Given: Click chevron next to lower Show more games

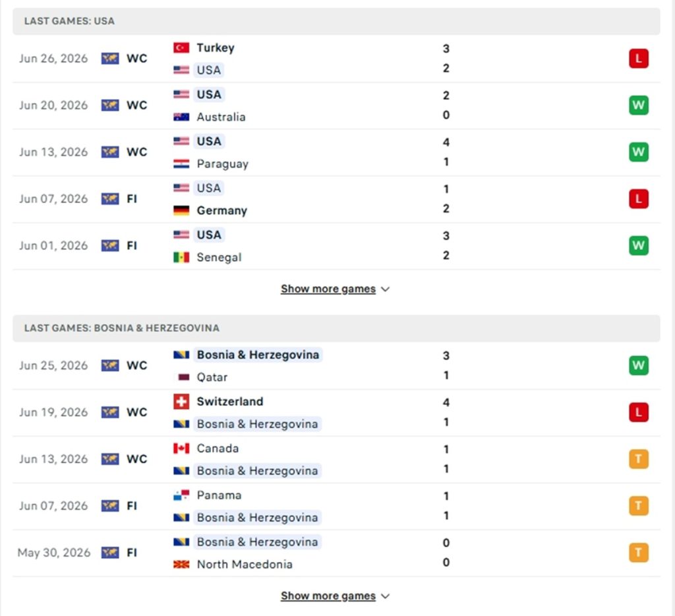Looking at the screenshot, I should pos(385,596).
